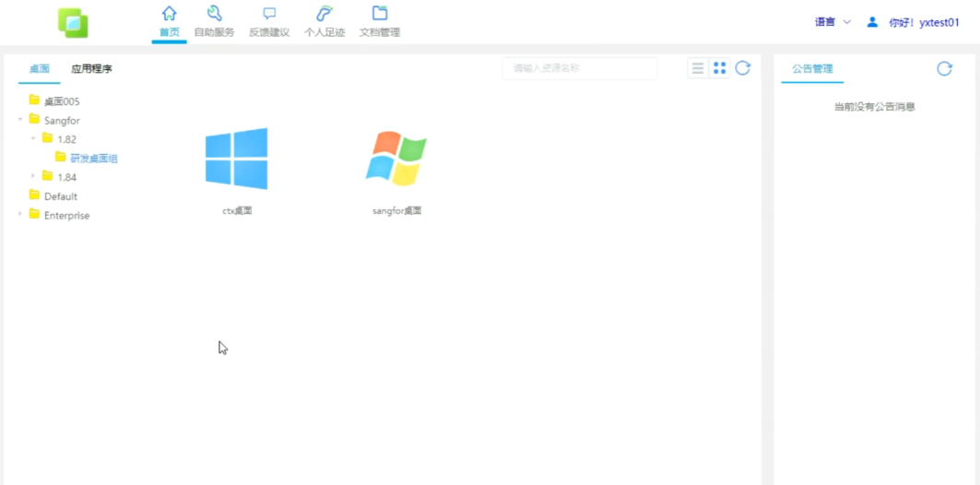
Task: Open 自助服务 wrench icon
Action: coord(215,13)
